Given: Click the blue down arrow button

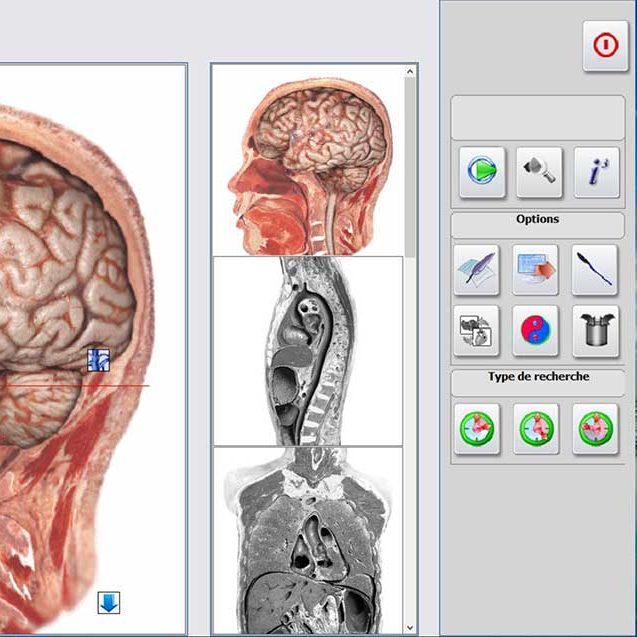Looking at the screenshot, I should pyautogui.click(x=109, y=602).
